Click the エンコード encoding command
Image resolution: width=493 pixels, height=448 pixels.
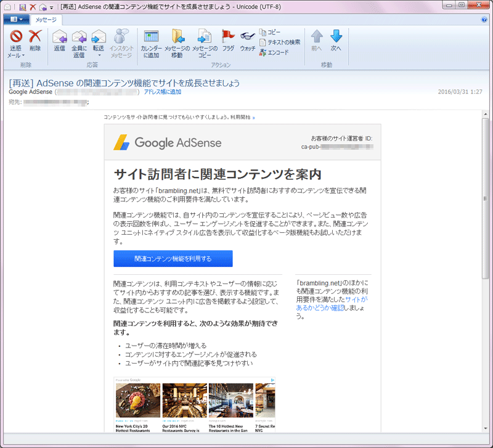(x=274, y=52)
